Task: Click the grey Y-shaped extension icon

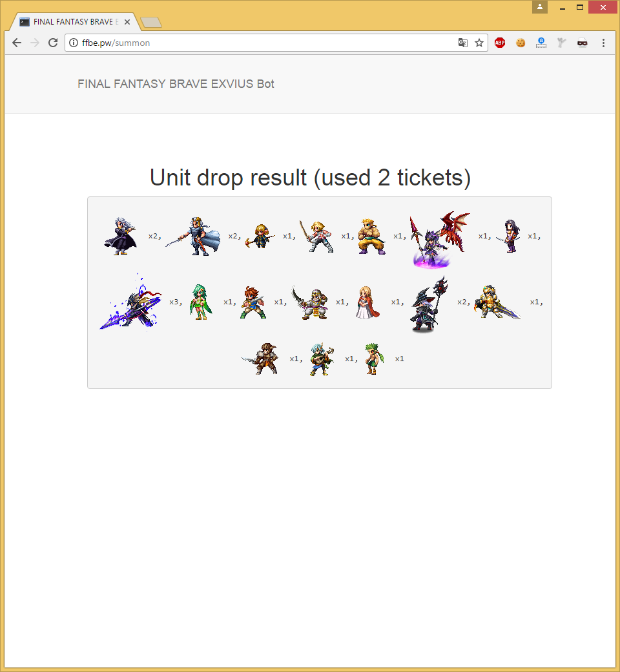Action: [561, 43]
